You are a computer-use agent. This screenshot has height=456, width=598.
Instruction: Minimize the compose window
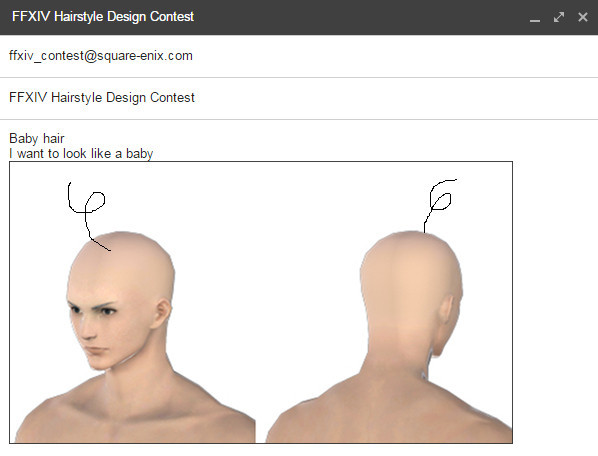pos(535,18)
